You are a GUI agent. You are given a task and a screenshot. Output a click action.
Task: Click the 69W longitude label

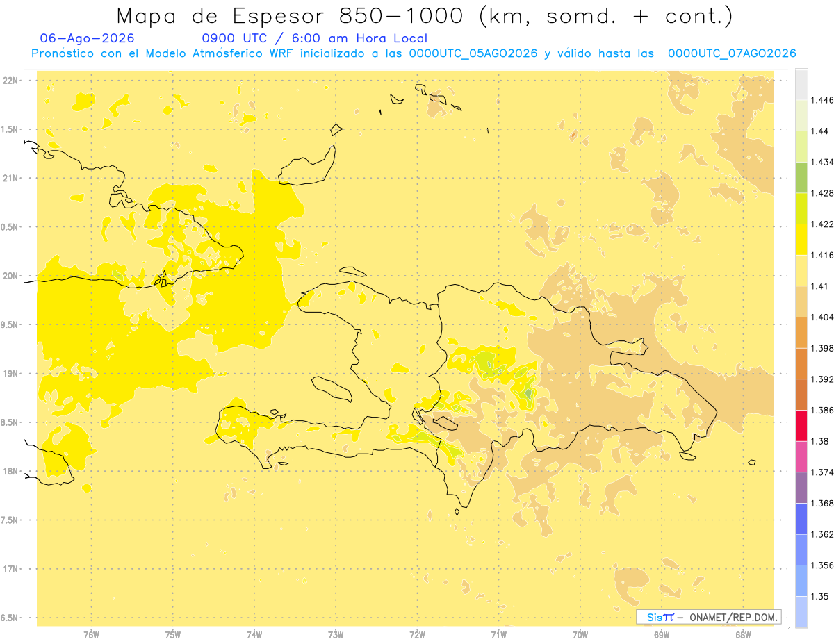click(x=661, y=635)
